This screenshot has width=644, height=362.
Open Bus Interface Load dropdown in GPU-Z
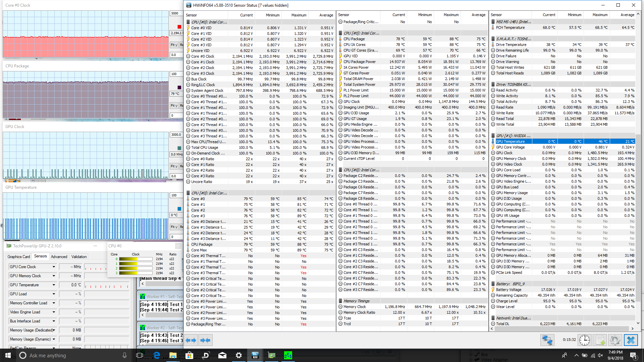54,321
